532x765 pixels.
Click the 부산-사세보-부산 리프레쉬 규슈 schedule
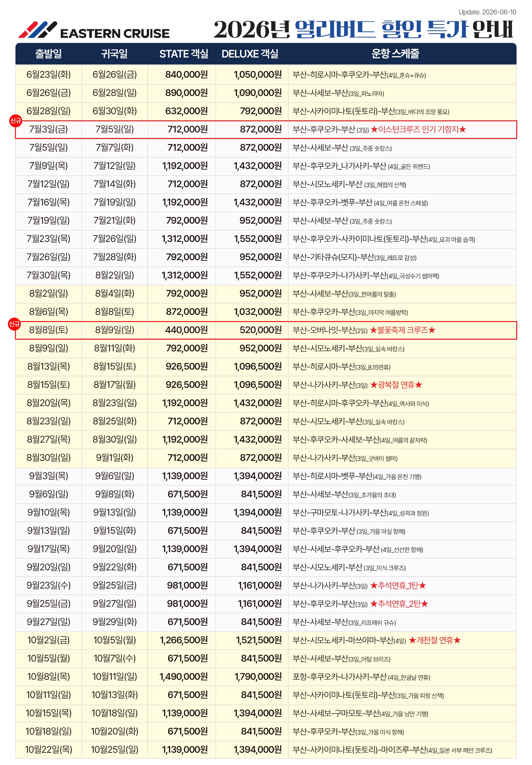[344, 622]
